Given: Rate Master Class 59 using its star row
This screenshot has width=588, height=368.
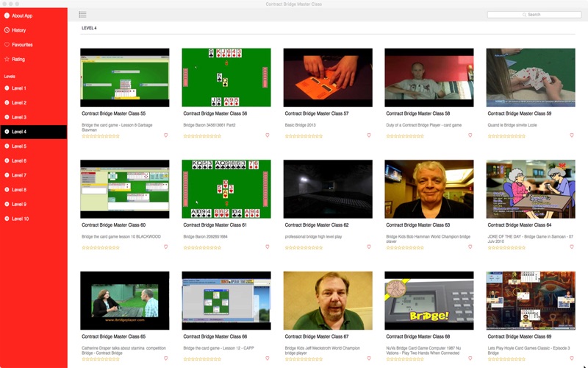Looking at the screenshot, I should click(x=506, y=136).
